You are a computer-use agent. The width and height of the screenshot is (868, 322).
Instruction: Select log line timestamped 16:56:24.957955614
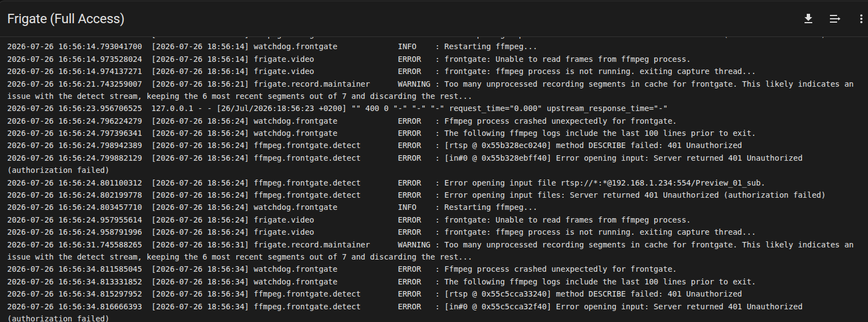(349, 220)
